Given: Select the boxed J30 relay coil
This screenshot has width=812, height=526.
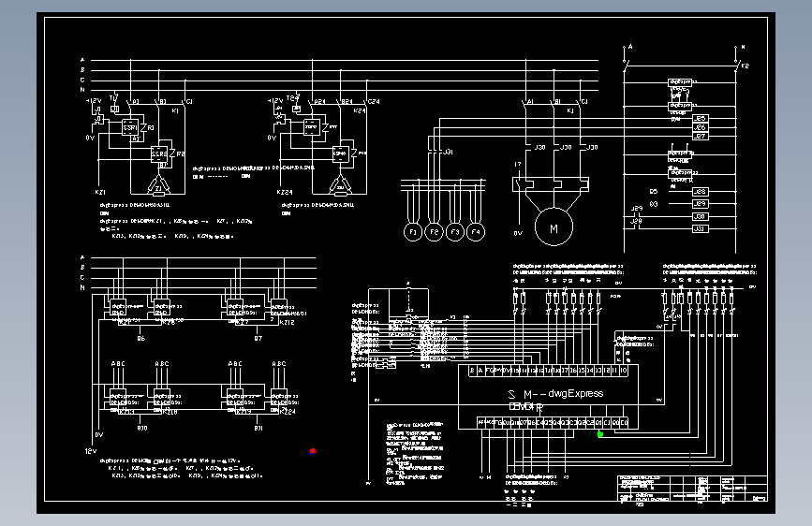Looking at the screenshot, I should click(700, 216).
